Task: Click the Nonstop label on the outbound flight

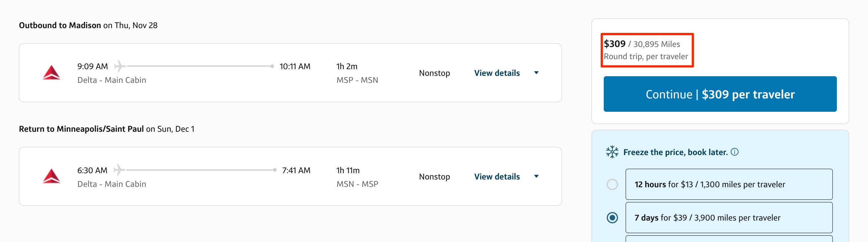Action: pyautogui.click(x=434, y=73)
